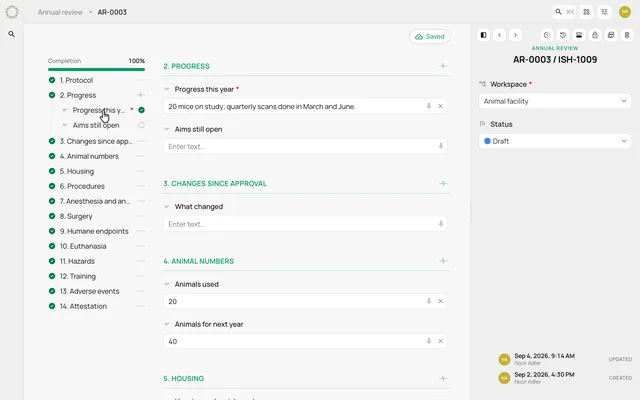Click in the What changed text field

(x=305, y=224)
